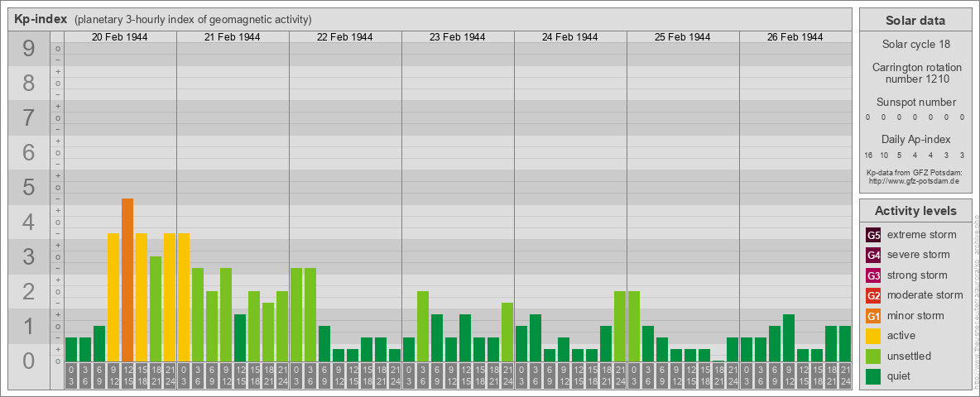Select the '26 Feb 1944' date header
This screenshot has width=980, height=397.
(x=795, y=37)
